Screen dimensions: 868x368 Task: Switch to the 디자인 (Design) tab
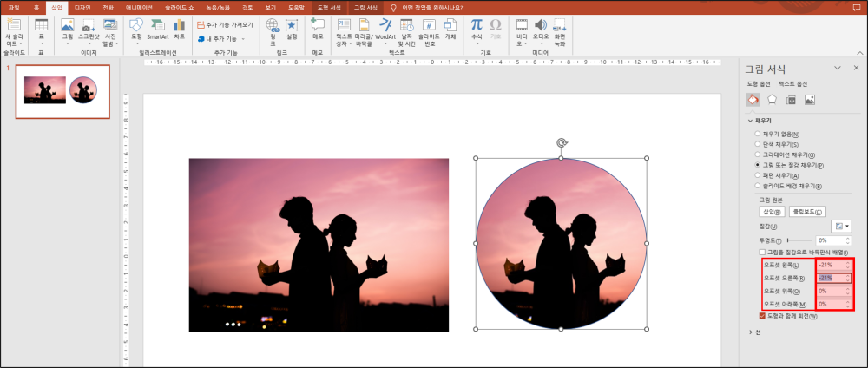click(x=82, y=8)
